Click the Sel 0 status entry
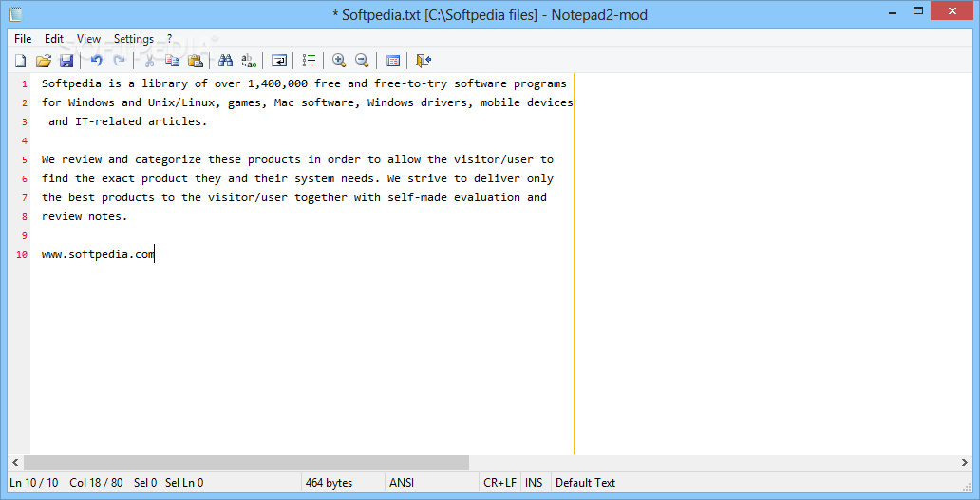Viewport: 980px width, 500px height. (145, 483)
